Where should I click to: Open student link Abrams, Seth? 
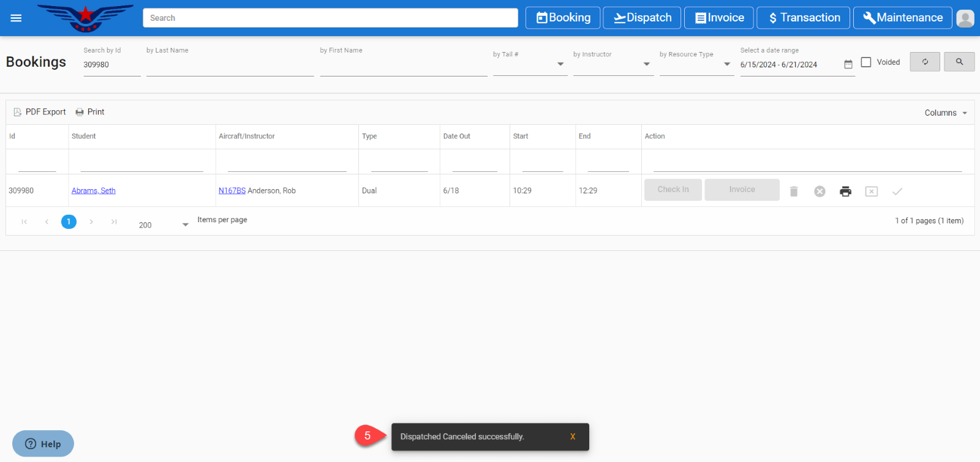(93, 191)
